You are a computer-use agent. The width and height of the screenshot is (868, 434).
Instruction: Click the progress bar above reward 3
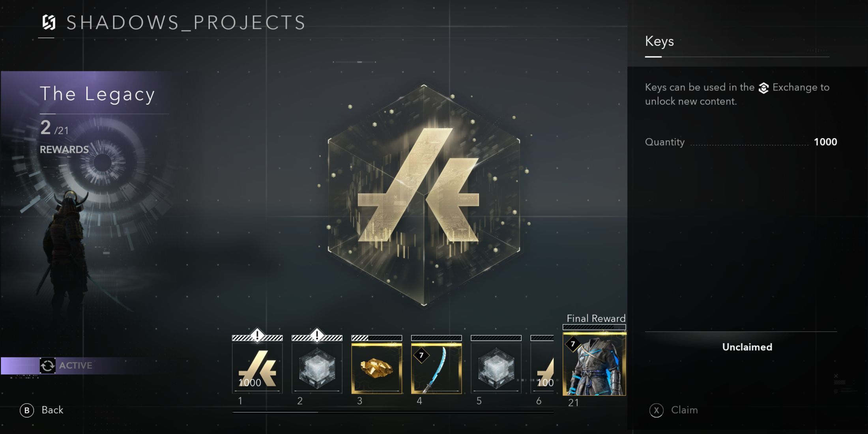(377, 338)
